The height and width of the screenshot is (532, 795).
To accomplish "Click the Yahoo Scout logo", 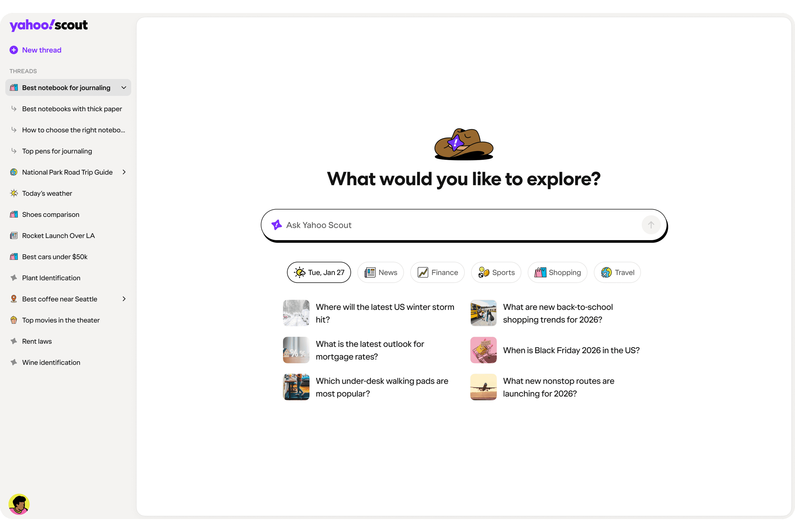I will pos(48,25).
